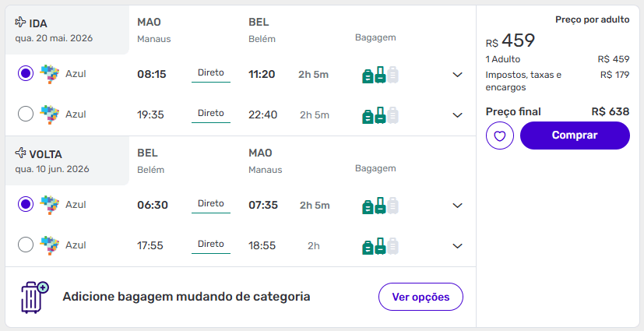Image resolution: width=644 pixels, height=331 pixels.
Task: Select the 08:15 outbound flight radio
Action: click(25, 74)
